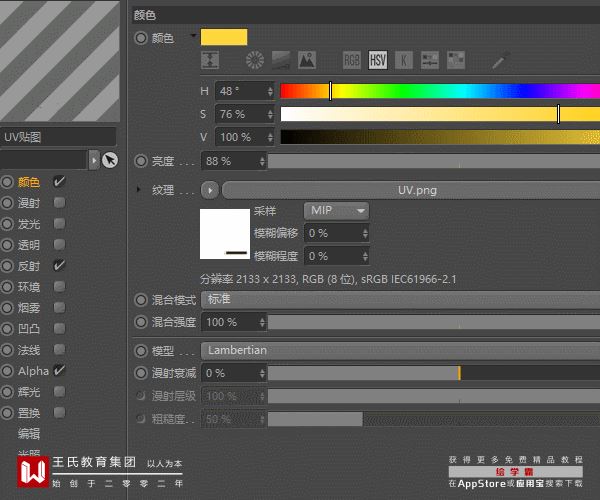
Task: Switch to RGB color mode
Action: (x=351, y=60)
